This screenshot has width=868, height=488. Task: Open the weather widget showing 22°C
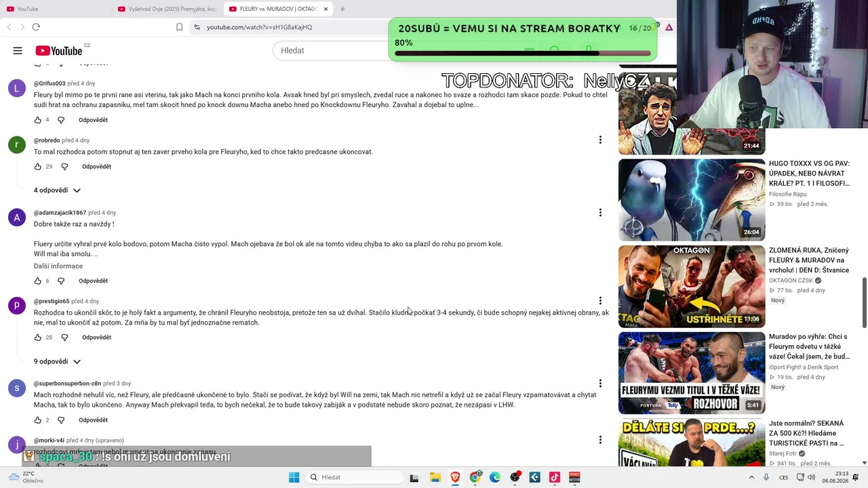[26, 477]
